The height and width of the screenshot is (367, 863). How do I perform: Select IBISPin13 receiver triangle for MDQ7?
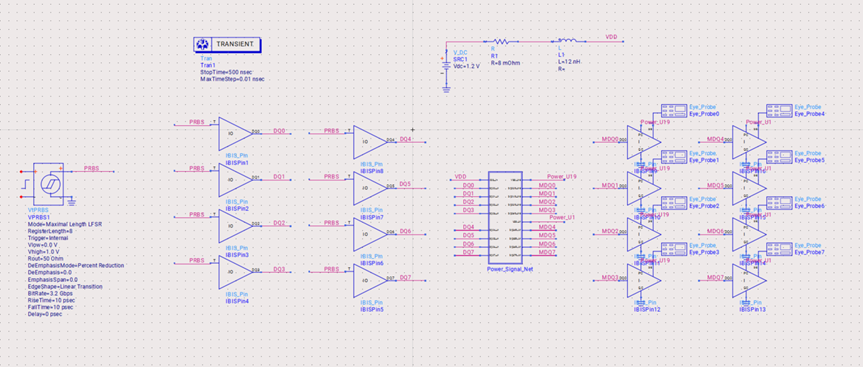tap(749, 281)
